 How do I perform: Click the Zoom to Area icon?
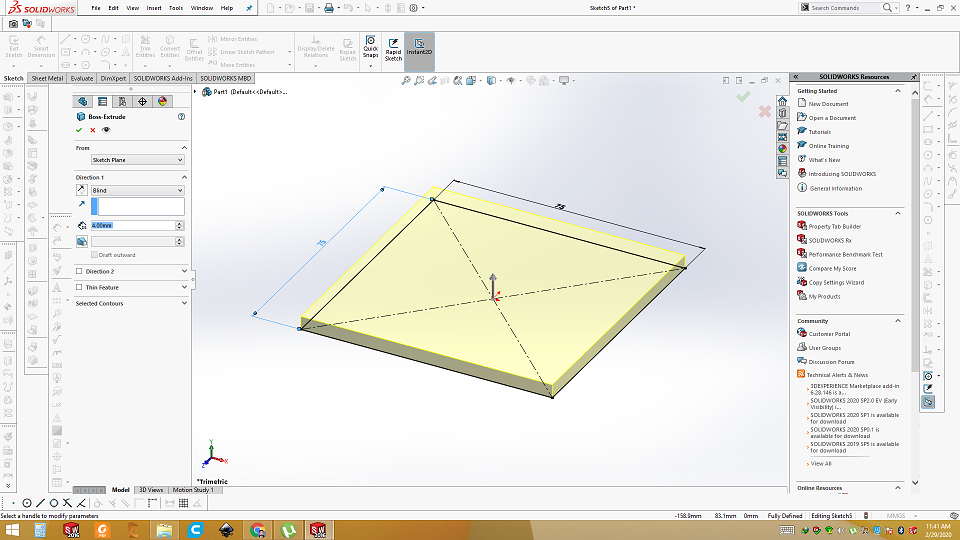(x=419, y=81)
